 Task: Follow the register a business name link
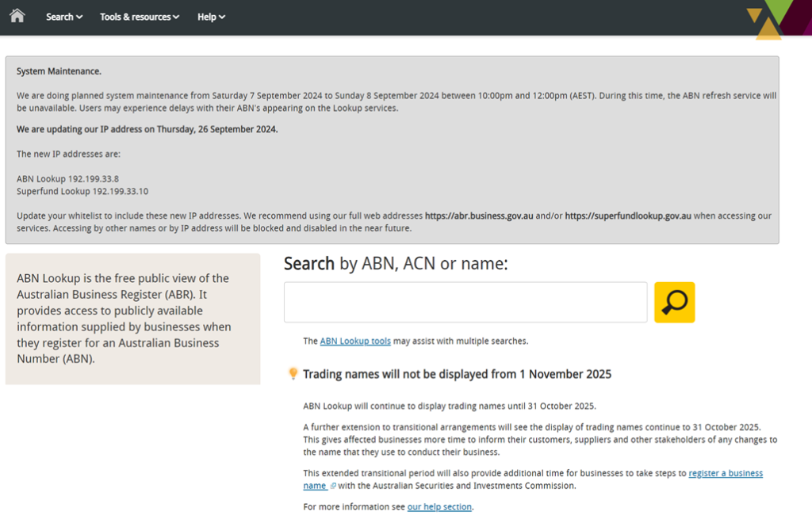point(725,473)
